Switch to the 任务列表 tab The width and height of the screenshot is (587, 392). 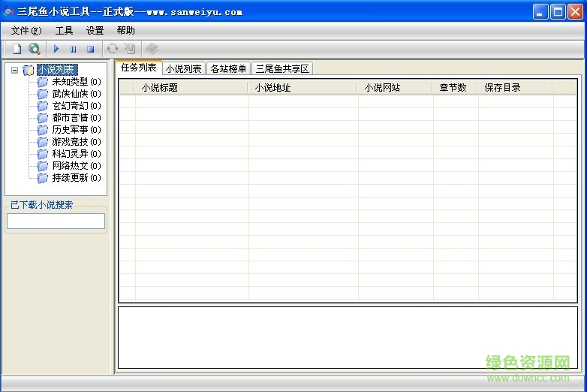139,68
